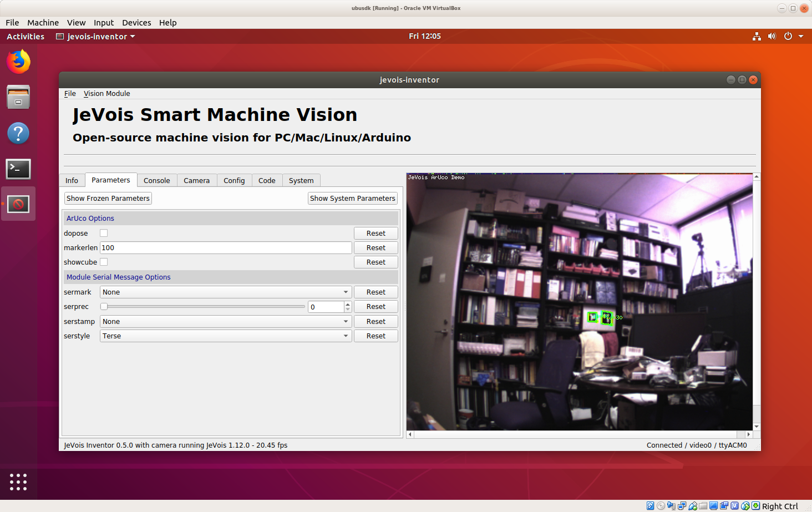
Task: Click the markerlen input field
Action: [x=226, y=247]
